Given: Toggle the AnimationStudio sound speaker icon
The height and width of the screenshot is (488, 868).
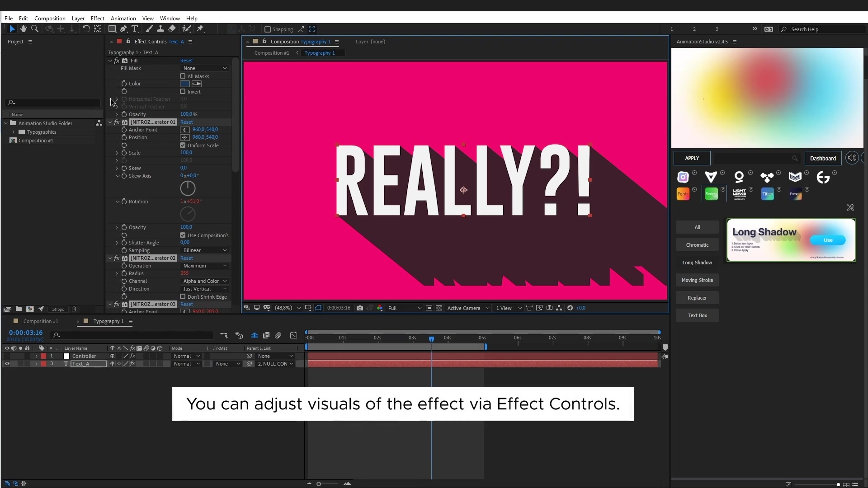Looking at the screenshot, I should tap(852, 158).
